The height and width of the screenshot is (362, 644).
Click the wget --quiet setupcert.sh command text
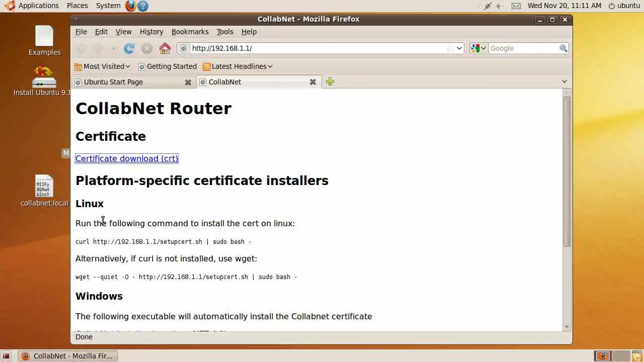tap(186, 277)
